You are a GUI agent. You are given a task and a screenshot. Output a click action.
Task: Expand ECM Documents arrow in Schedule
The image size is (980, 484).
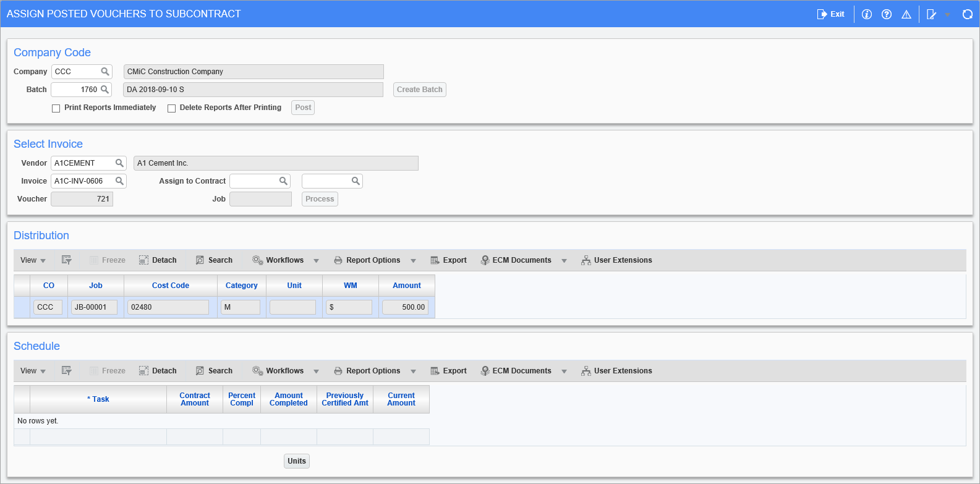click(564, 371)
